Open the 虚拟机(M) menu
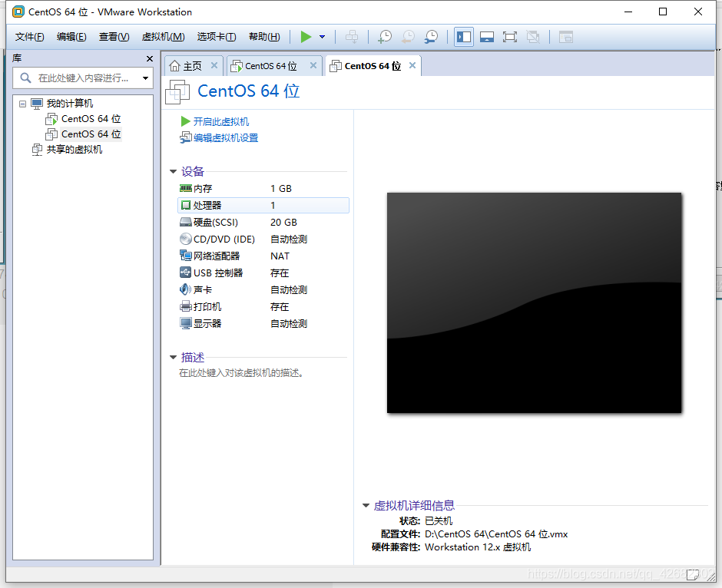The height and width of the screenshot is (588, 722). coord(163,37)
